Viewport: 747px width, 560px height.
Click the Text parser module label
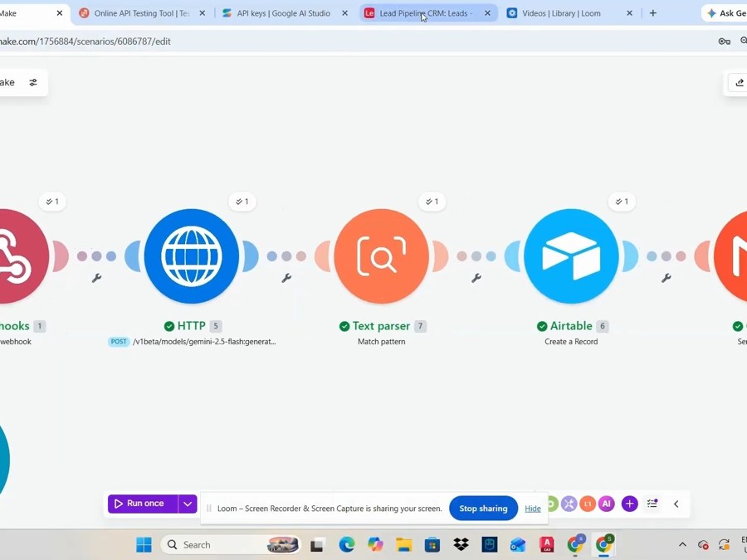pyautogui.click(x=381, y=326)
